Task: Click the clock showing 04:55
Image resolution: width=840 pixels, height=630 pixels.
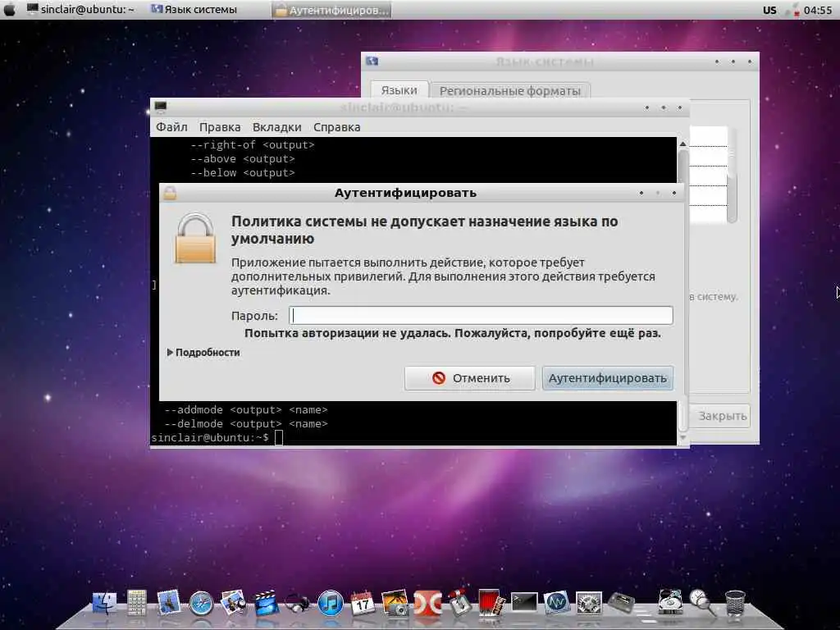Action: click(818, 10)
